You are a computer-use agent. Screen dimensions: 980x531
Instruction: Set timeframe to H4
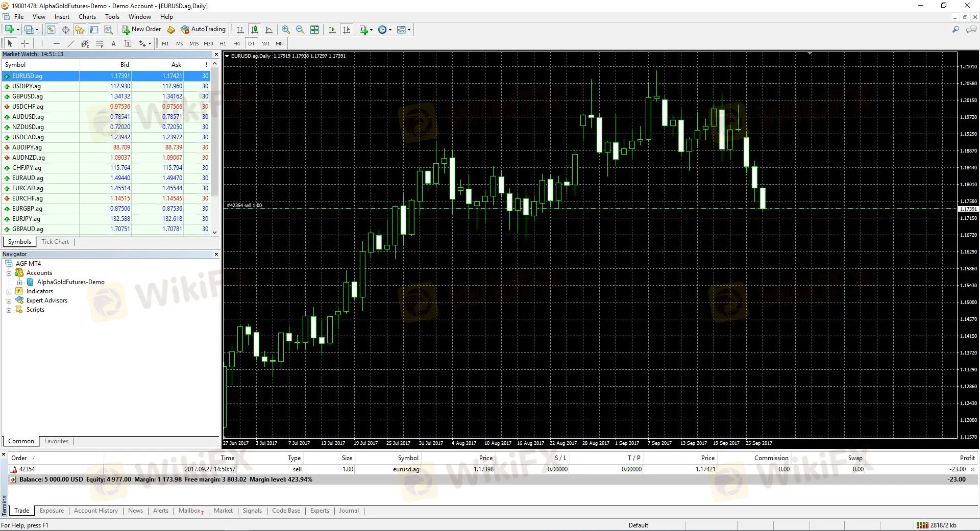(x=236, y=43)
